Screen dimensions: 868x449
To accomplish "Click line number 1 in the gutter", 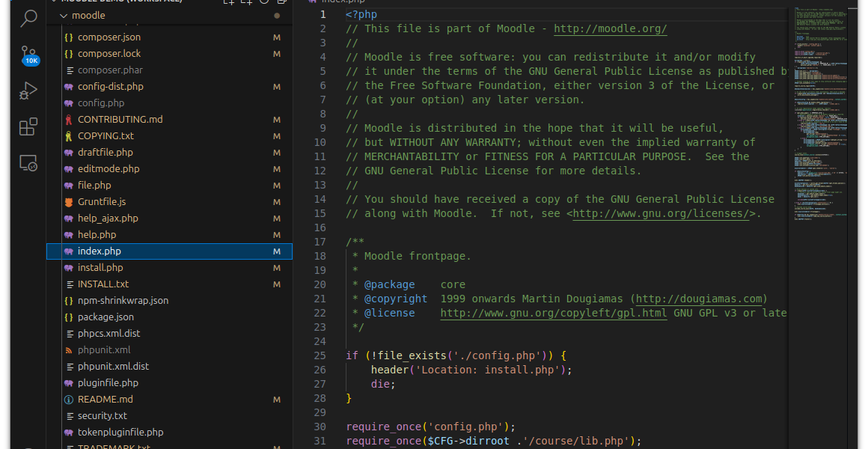I will [323, 14].
